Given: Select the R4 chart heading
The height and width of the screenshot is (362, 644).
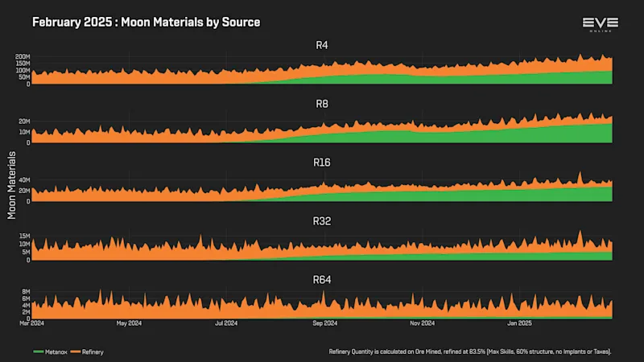Looking at the screenshot, I should click(321, 45).
